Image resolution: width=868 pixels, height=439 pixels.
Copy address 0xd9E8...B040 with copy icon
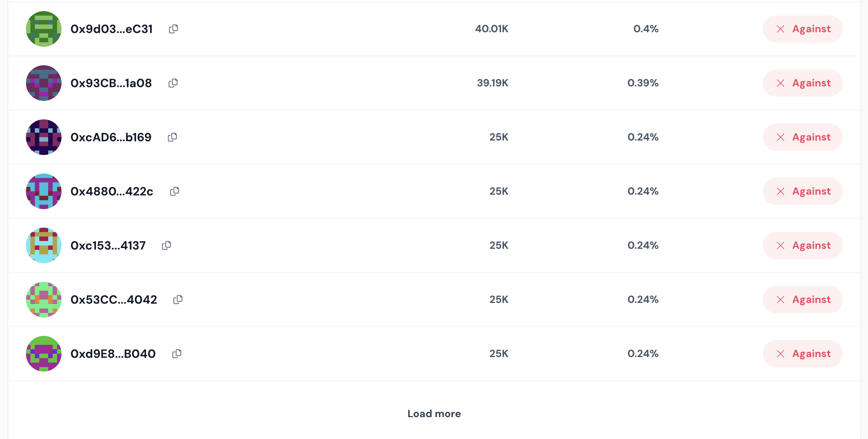[177, 354]
